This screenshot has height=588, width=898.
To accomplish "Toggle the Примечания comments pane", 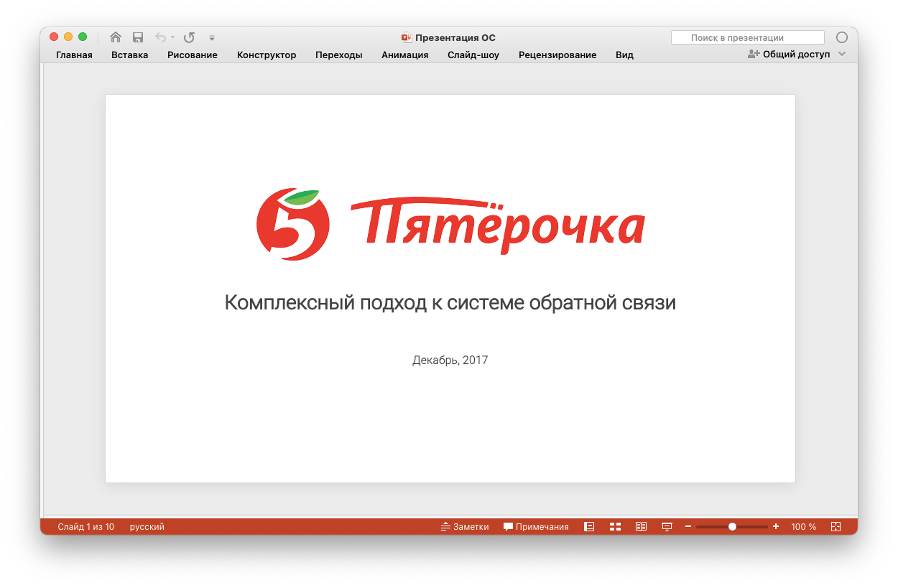I will (x=536, y=527).
